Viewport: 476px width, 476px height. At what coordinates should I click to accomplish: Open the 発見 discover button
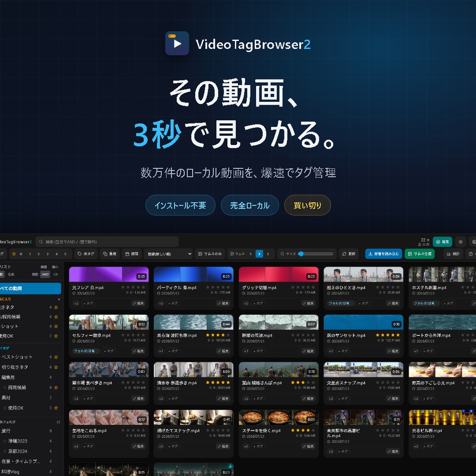443,242
